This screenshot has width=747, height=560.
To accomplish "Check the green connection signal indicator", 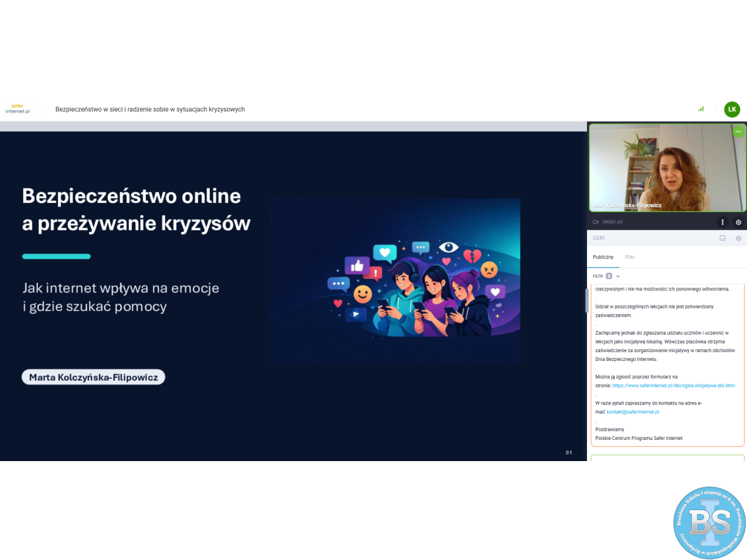I will [x=701, y=109].
